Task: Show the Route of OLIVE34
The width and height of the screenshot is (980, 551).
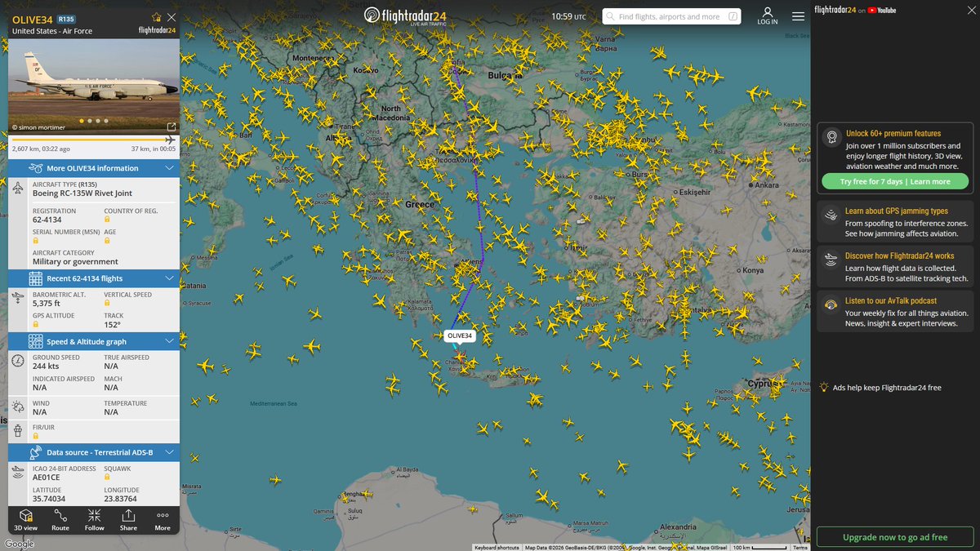Action: click(60, 519)
